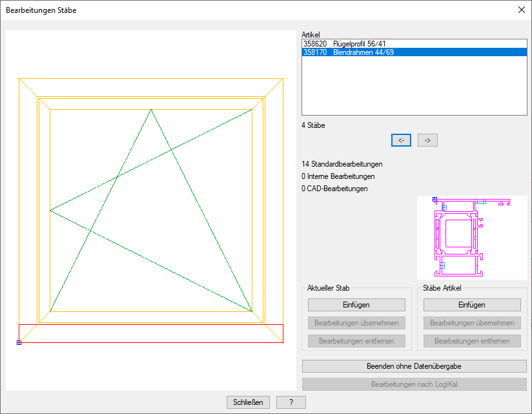Click Einfügen under Stäbe Artikel
Screen dimensions: 532x414
(472, 305)
